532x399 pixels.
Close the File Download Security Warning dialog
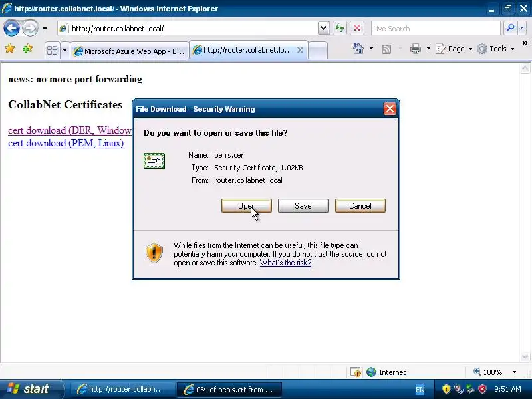coord(390,109)
